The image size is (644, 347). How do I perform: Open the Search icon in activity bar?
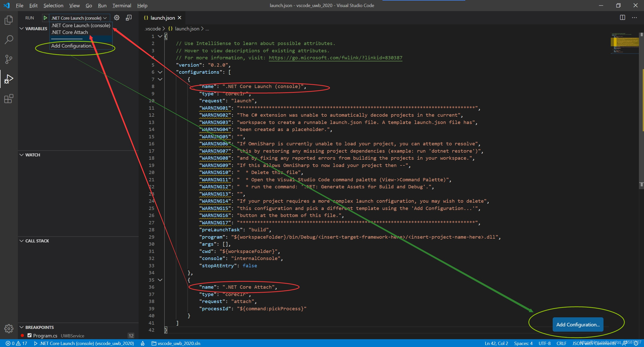click(x=9, y=39)
